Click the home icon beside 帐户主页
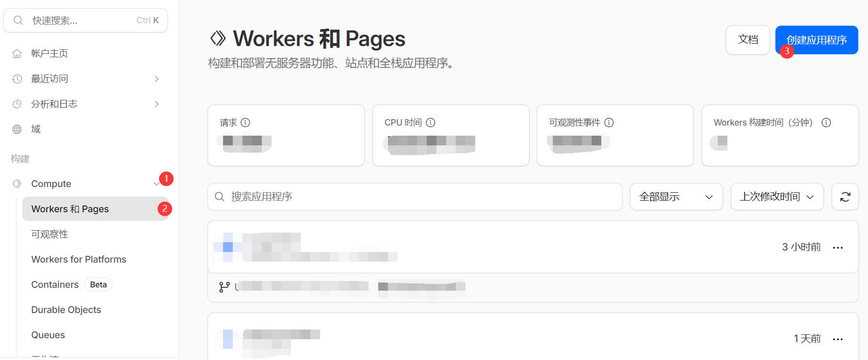 click(x=17, y=53)
